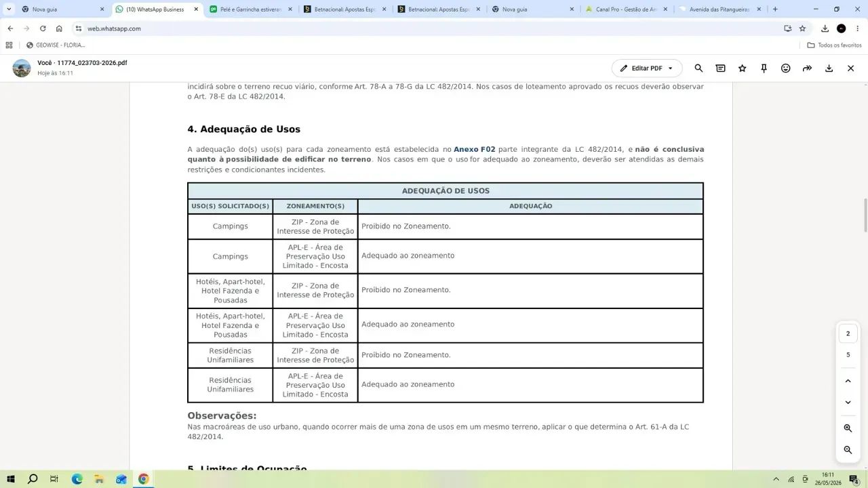
Task: Reload the WhatsApp Web page
Action: (x=43, y=28)
